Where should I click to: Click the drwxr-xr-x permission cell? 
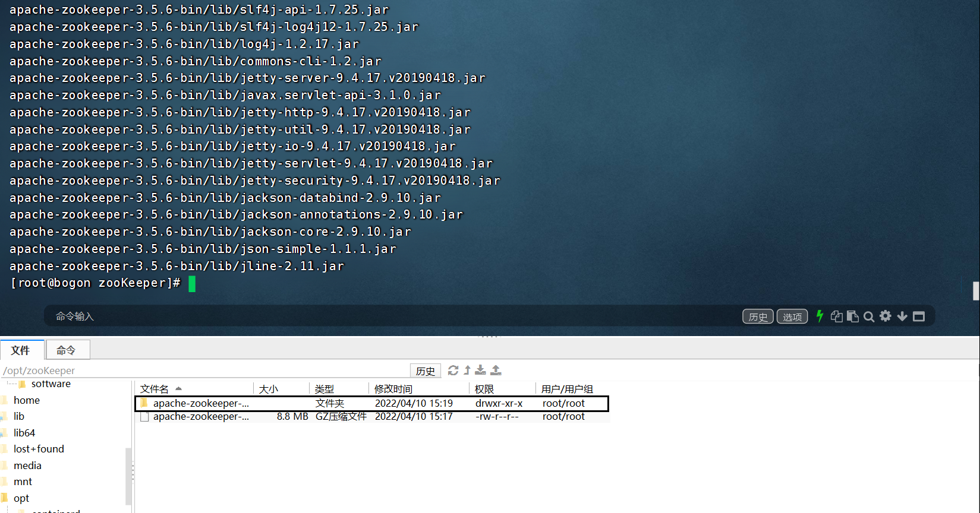tap(499, 404)
